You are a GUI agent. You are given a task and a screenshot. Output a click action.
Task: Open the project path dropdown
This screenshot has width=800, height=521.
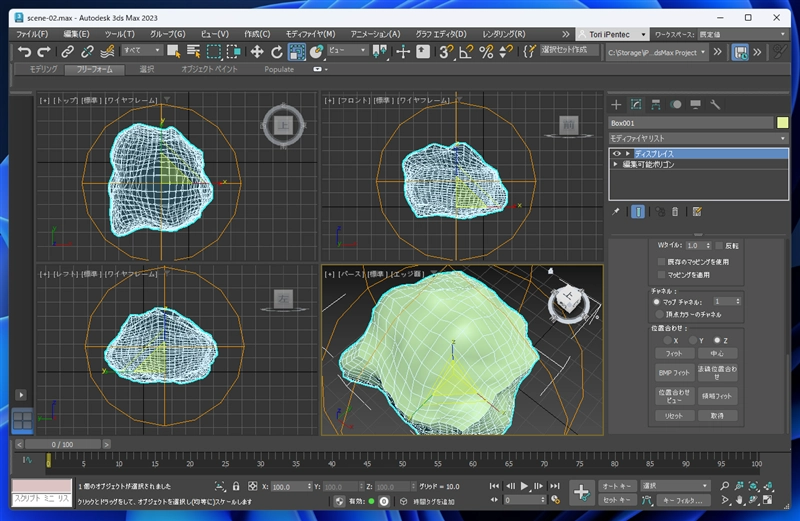tap(657, 52)
